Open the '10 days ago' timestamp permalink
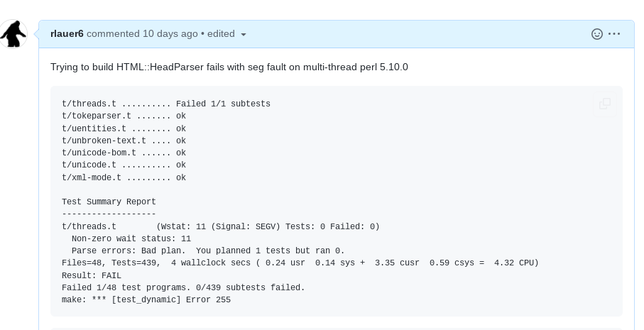This screenshot has height=330, width=644. point(170,33)
